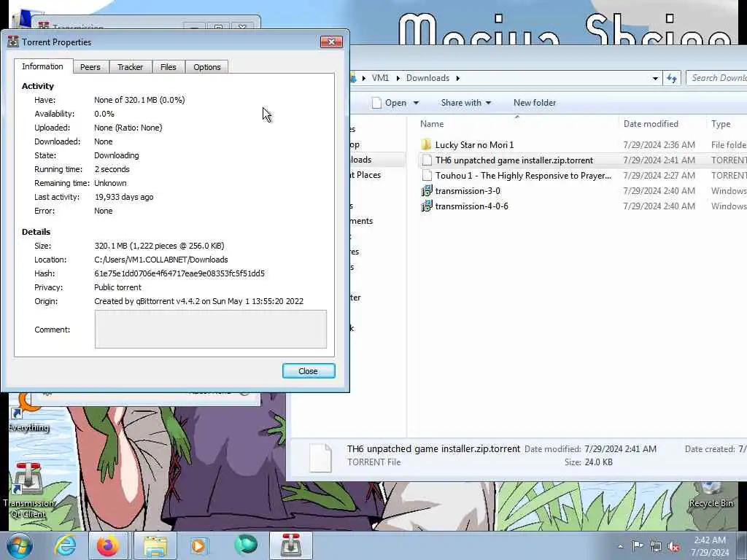Click the Close button in Torrent Properties
747x560 pixels.
pos(309,371)
